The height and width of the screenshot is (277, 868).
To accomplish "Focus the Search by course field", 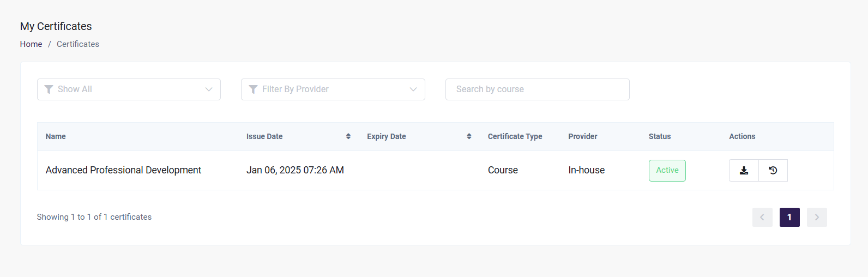I will (538, 89).
